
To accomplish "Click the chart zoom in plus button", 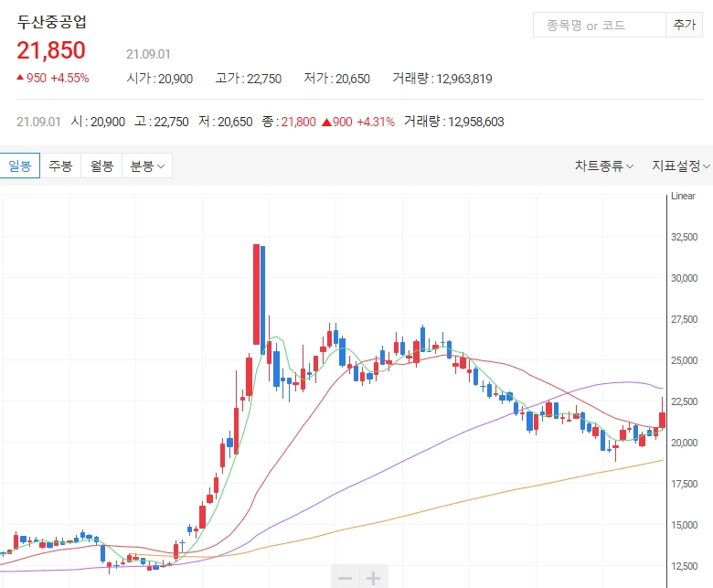I will [x=374, y=578].
